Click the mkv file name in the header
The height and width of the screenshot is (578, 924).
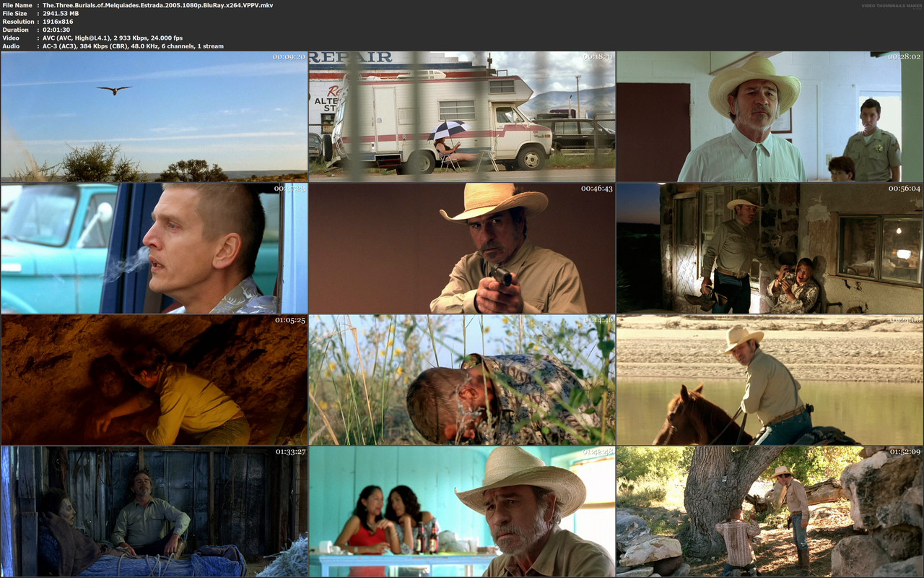tap(158, 5)
